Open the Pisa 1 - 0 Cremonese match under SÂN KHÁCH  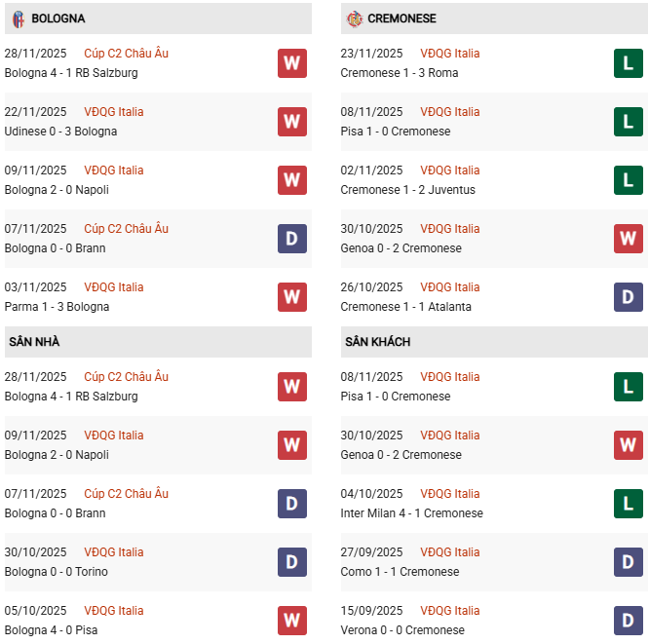click(396, 397)
